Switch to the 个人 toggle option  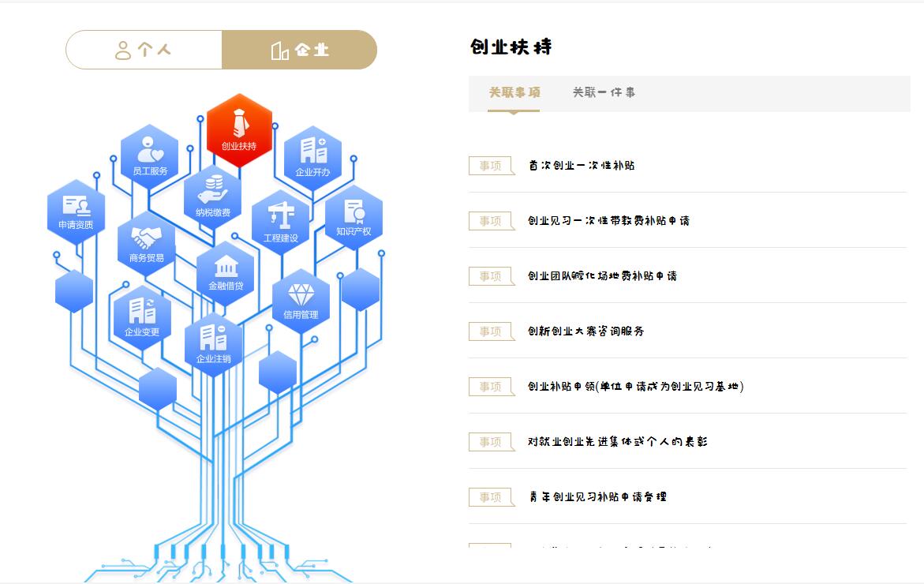(144, 51)
